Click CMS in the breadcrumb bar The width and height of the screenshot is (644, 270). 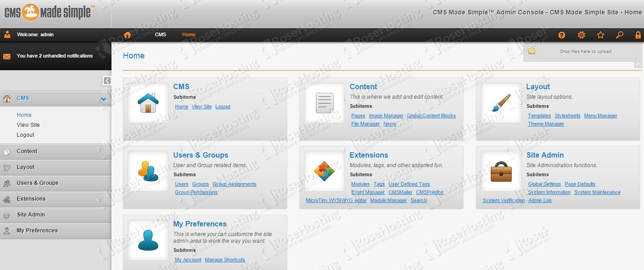pos(160,35)
